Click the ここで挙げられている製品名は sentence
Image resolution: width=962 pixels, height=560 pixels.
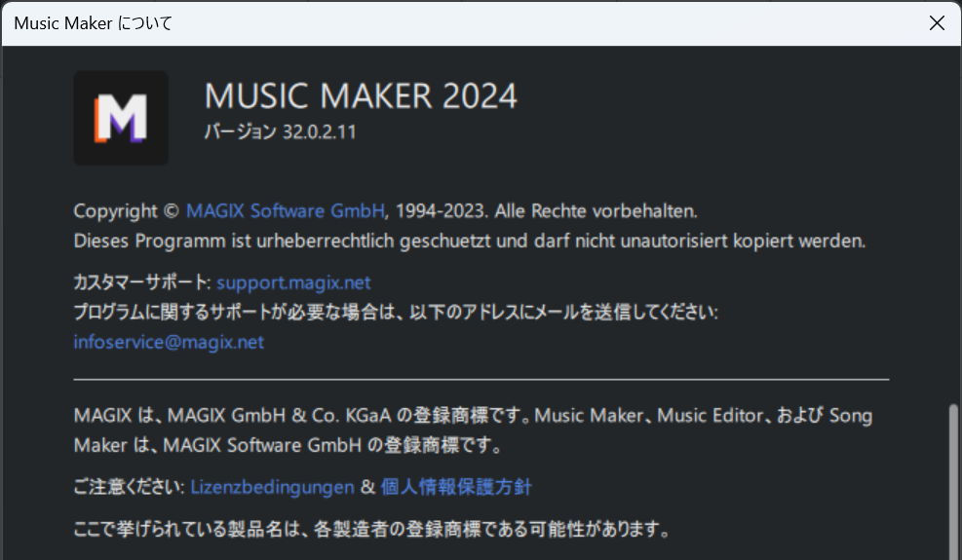tap(372, 529)
